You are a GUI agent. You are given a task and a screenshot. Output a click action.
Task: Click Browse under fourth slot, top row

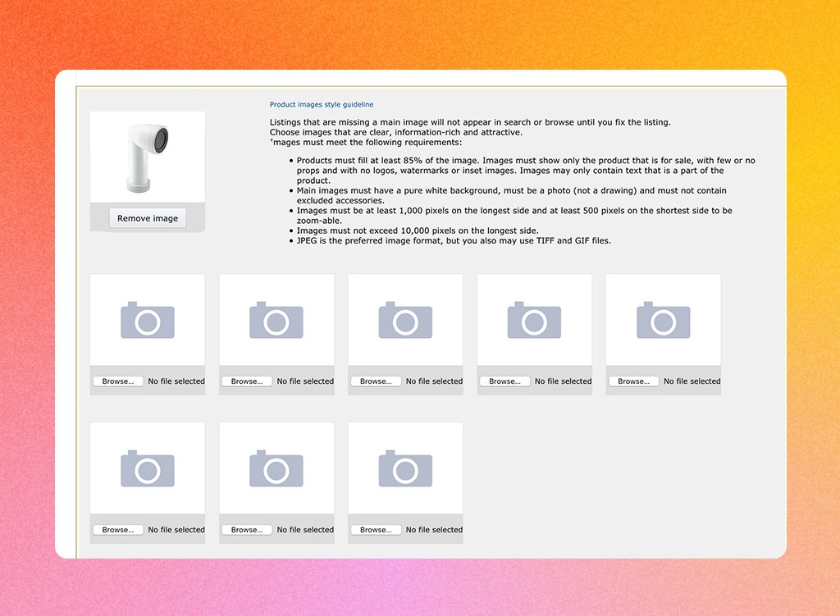point(504,381)
